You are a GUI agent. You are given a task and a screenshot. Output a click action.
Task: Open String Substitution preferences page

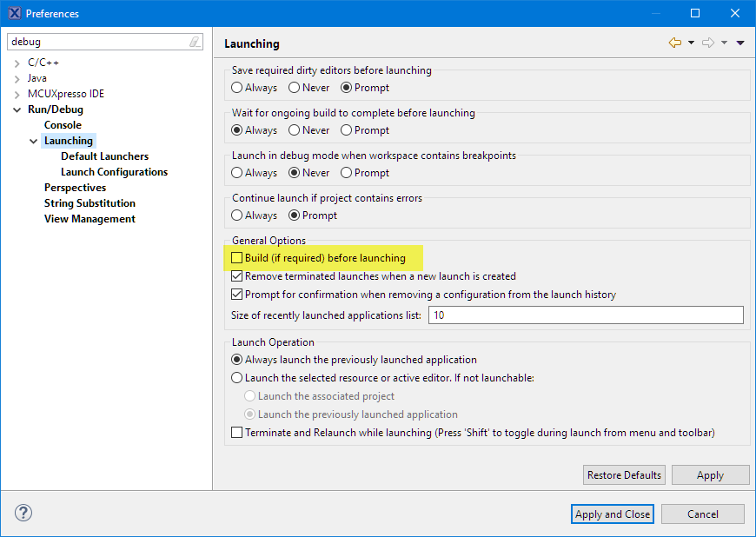click(90, 203)
